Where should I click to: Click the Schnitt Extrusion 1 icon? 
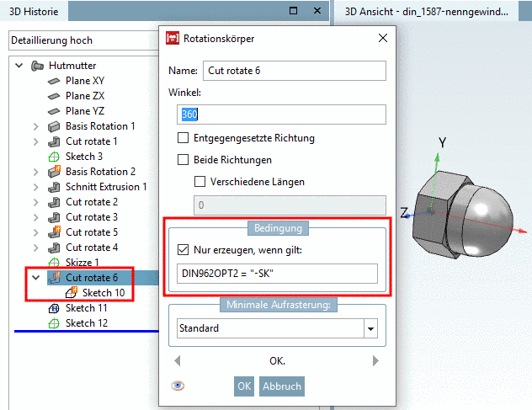pos(54,187)
